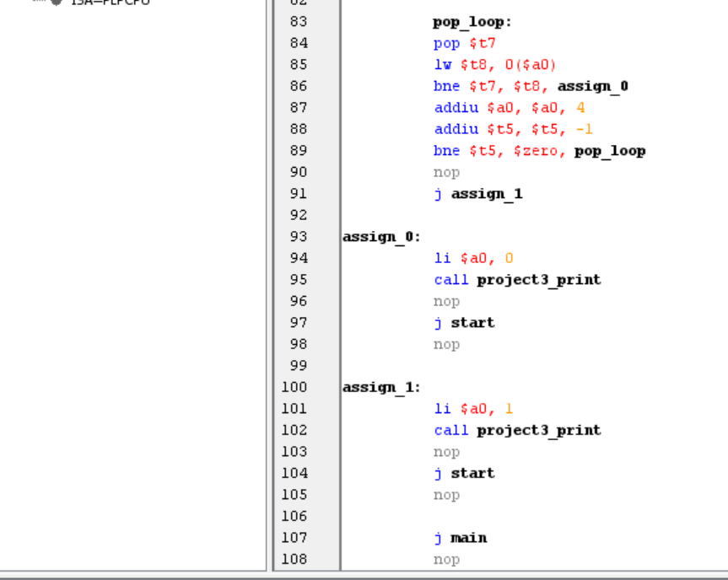Select the assign_1 label line
728x580 pixels.
click(380, 387)
